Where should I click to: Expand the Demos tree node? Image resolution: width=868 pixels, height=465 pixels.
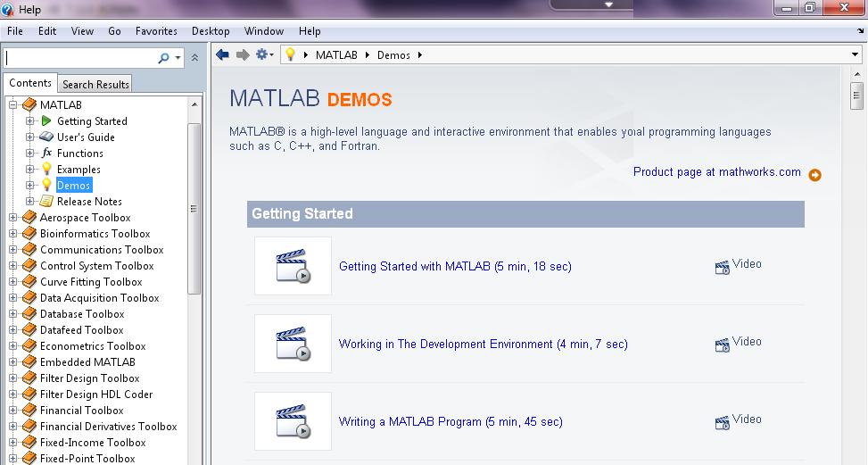click(x=30, y=185)
